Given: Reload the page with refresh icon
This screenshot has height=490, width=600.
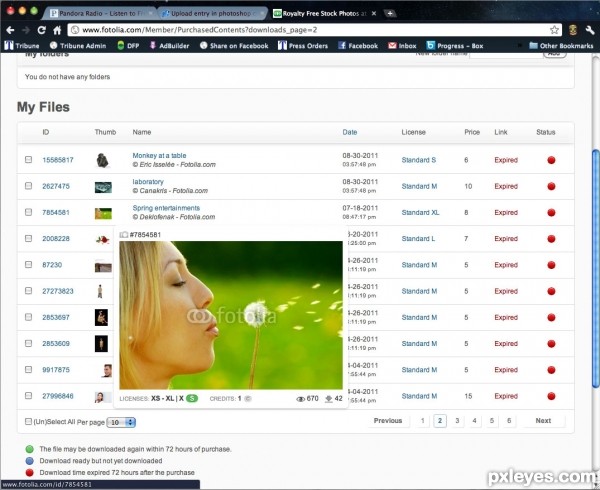Looking at the screenshot, I should (42, 30).
